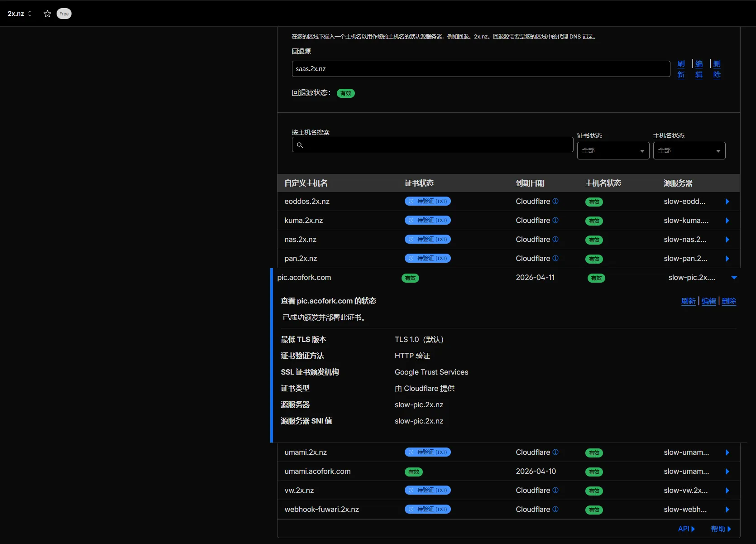Click 删除 link for pic.acofork.com
The image size is (756, 544).
pos(729,301)
